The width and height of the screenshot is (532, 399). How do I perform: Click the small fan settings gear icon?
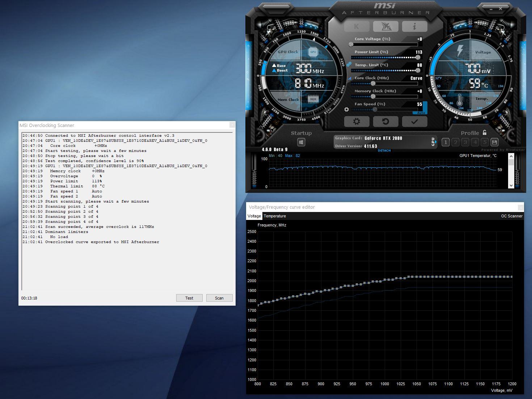pos(346,109)
